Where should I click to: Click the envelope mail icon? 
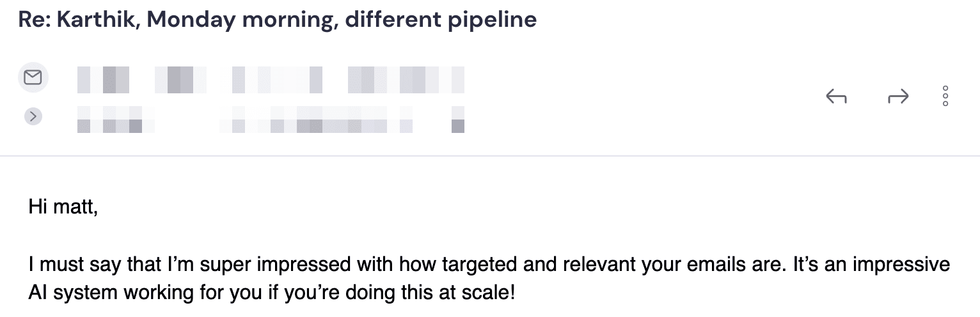33,78
